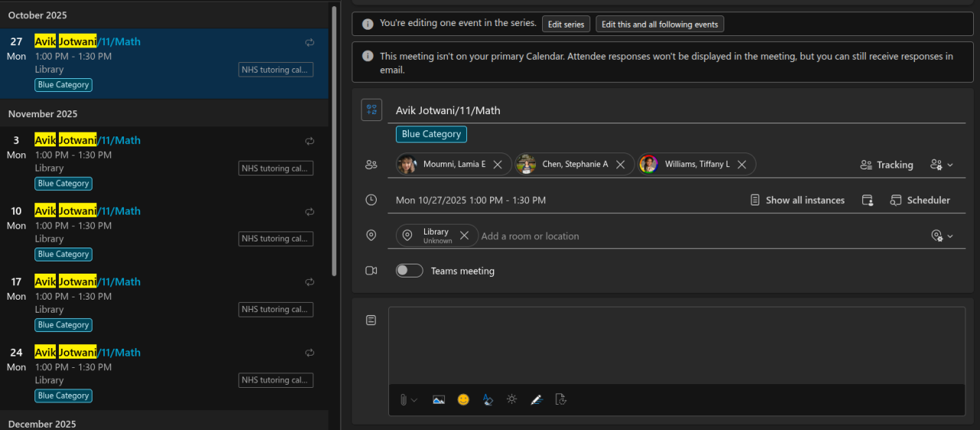
Task: Open location settings dropdown
Action: tap(942, 236)
